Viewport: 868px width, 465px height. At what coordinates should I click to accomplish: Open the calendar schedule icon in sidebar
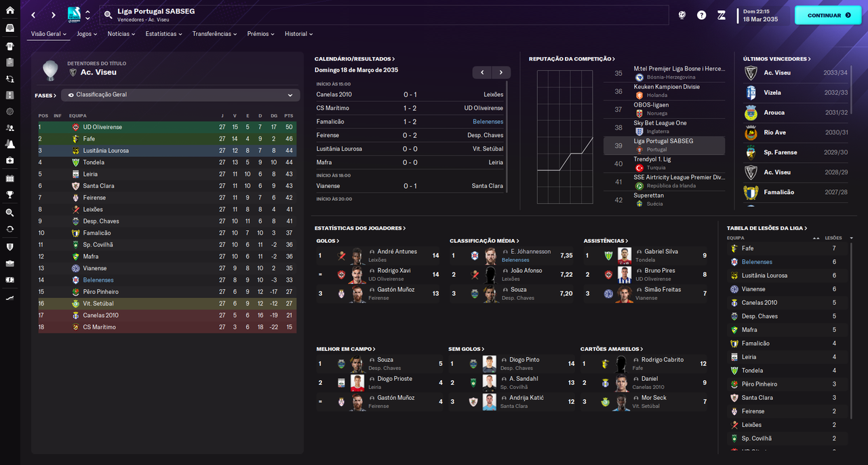point(9,179)
